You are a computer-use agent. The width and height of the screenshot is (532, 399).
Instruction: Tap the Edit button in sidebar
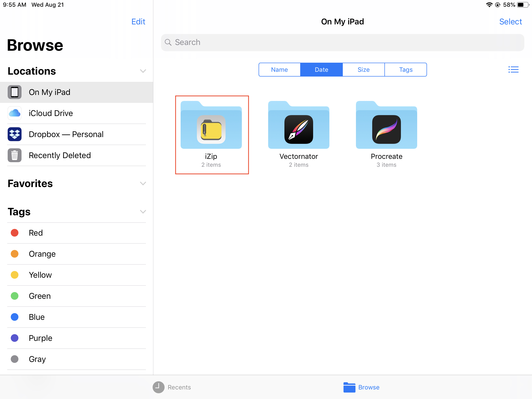coord(138,22)
